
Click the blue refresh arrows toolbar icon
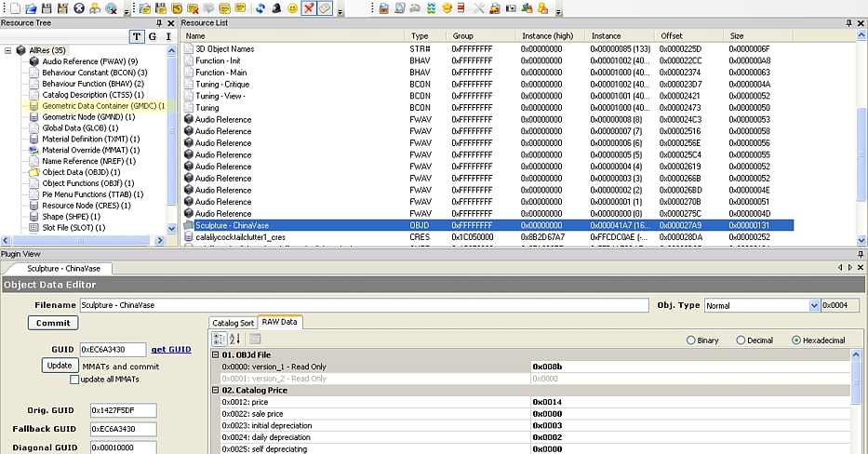(x=260, y=8)
